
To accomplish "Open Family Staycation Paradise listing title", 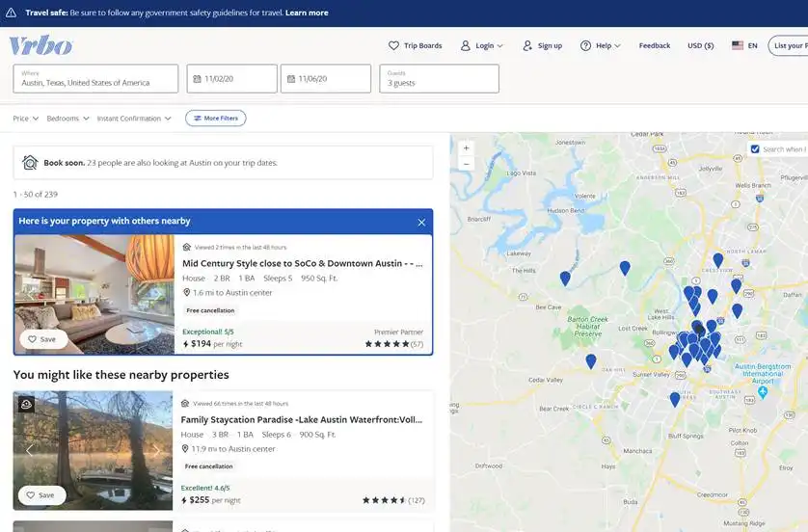I will coord(302,420).
